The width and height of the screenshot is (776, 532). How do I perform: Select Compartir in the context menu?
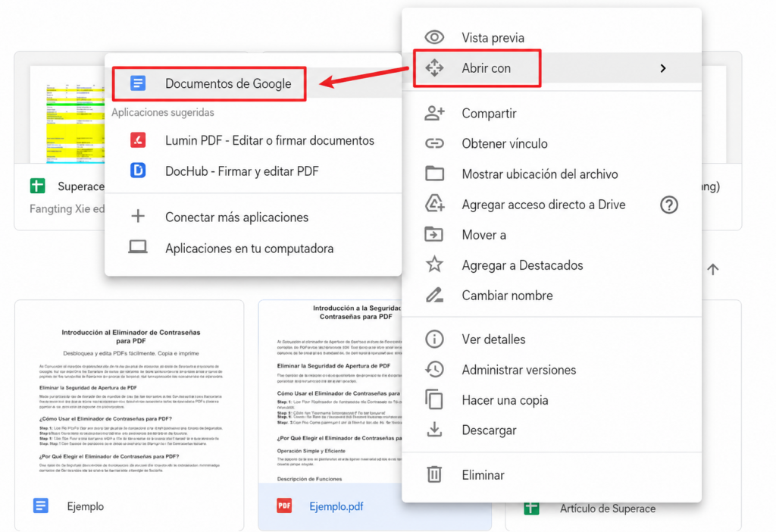pyautogui.click(x=552, y=114)
